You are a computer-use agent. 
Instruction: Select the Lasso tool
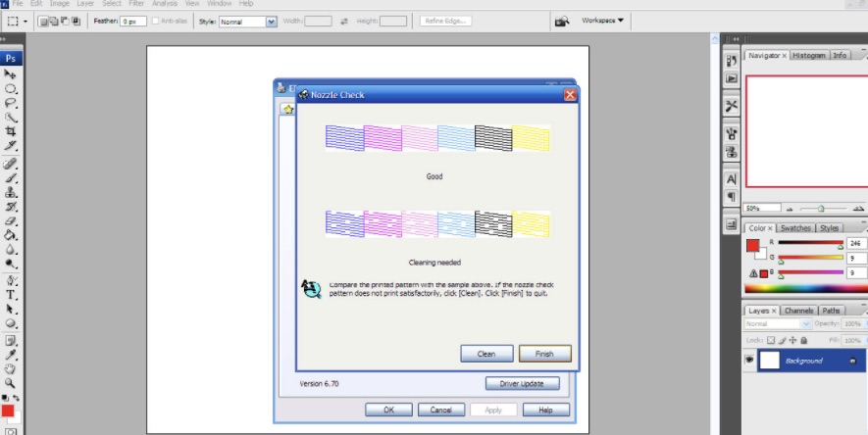[x=10, y=103]
